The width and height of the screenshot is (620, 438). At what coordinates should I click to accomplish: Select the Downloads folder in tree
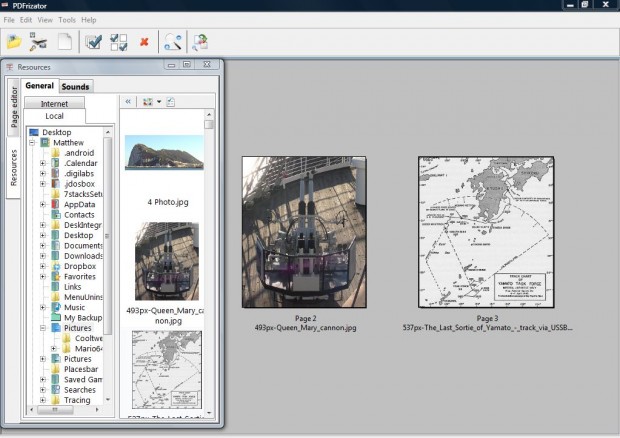click(83, 256)
